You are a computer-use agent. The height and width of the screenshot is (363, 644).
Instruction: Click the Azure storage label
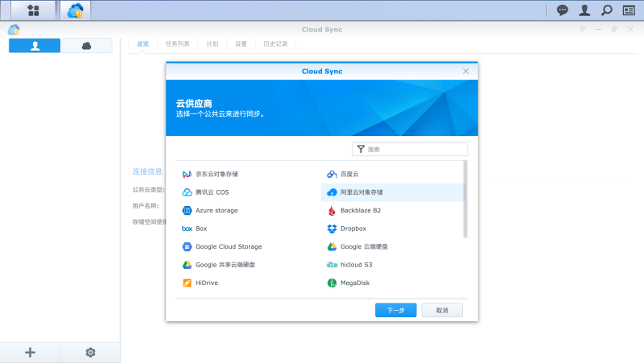coord(217,210)
